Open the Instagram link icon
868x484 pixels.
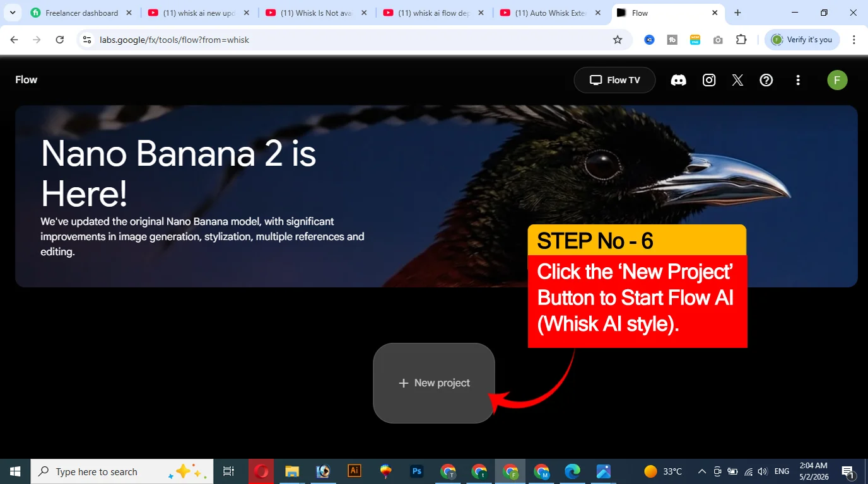coord(709,80)
